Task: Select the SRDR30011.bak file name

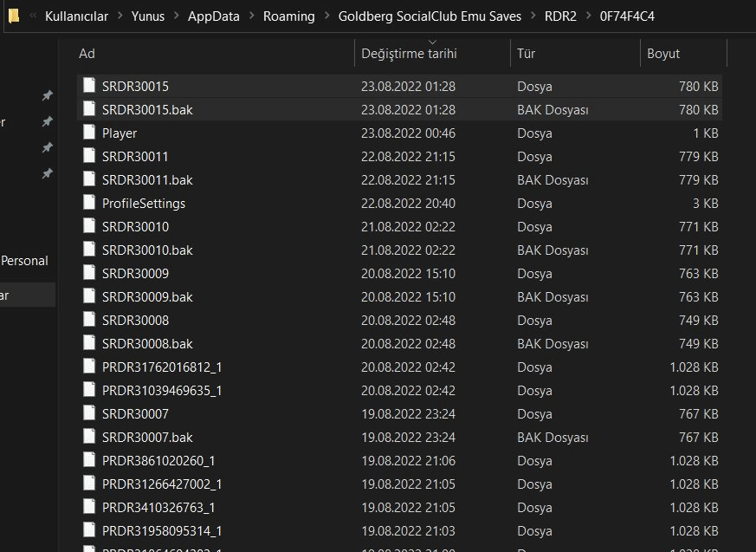Action: 147,180
